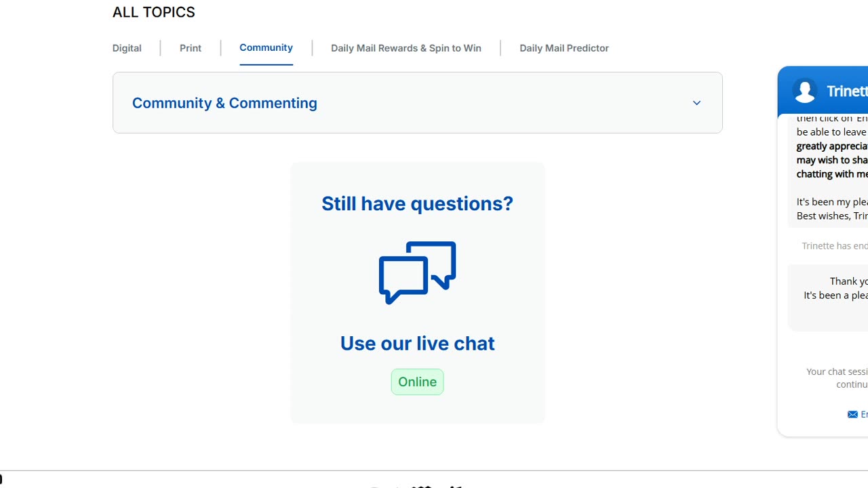This screenshot has height=488, width=868.
Task: Go to Daily Mail Predictor tab
Action: [x=564, y=48]
